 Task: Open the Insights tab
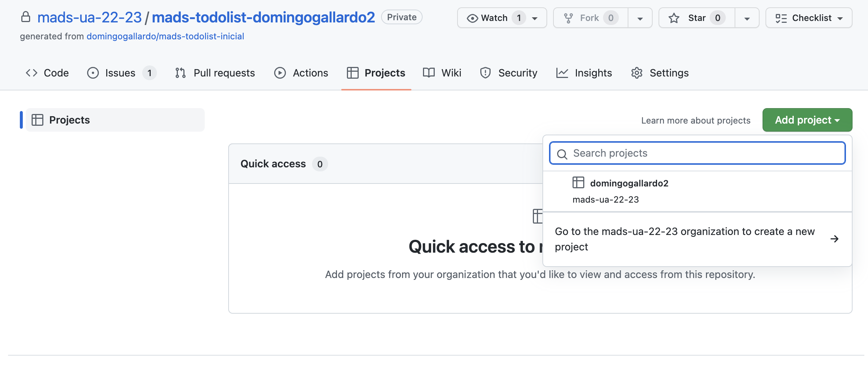pos(584,73)
